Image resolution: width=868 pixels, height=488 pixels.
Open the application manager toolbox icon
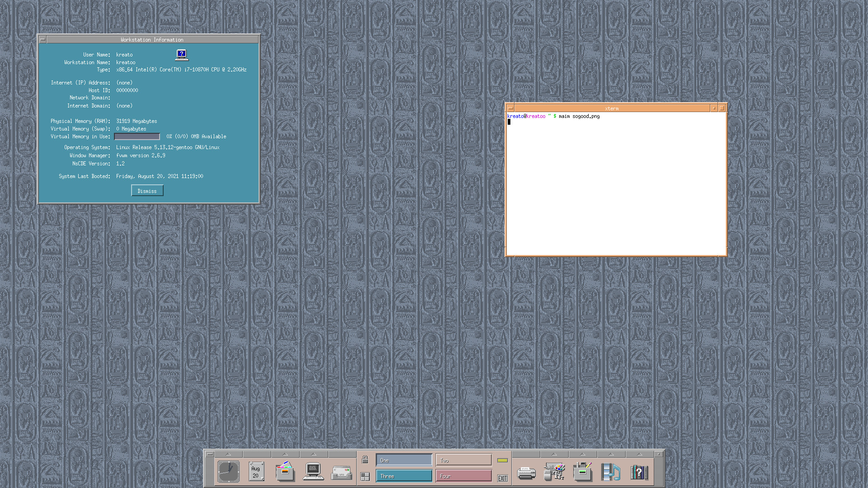[583, 472]
